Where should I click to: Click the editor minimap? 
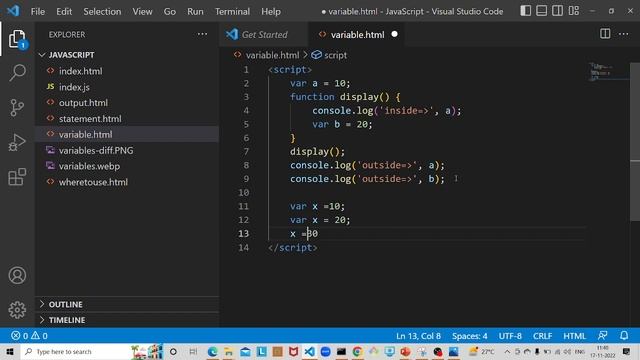point(608,71)
